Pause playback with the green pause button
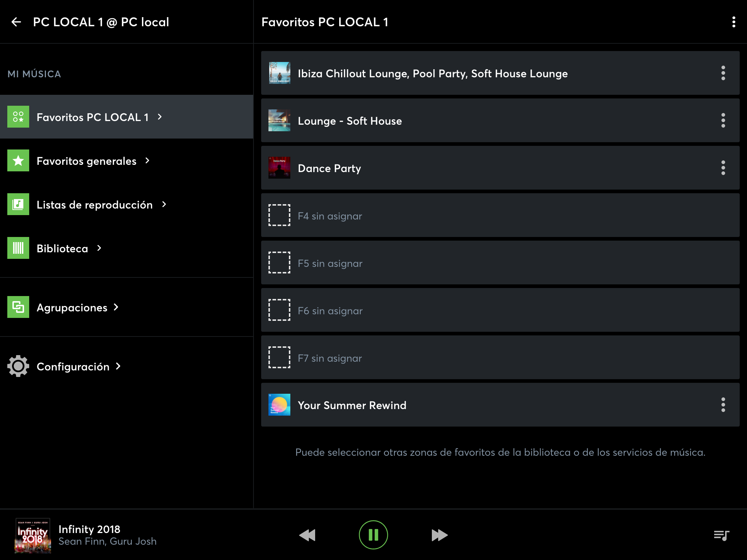 [373, 535]
